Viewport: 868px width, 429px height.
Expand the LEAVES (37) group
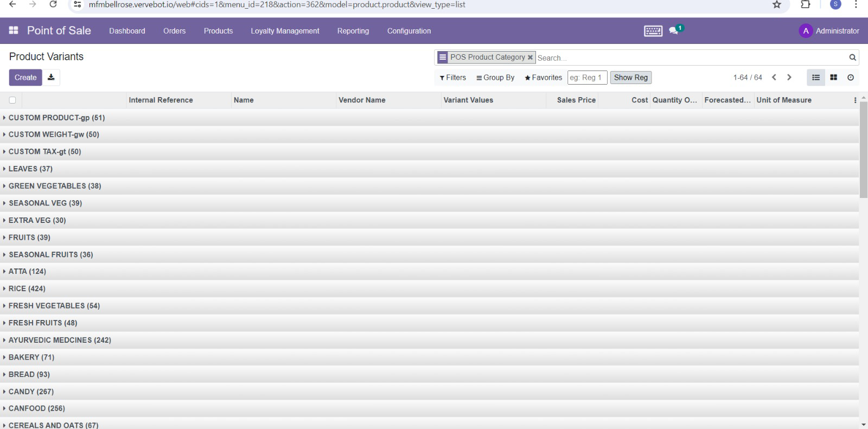click(x=30, y=169)
